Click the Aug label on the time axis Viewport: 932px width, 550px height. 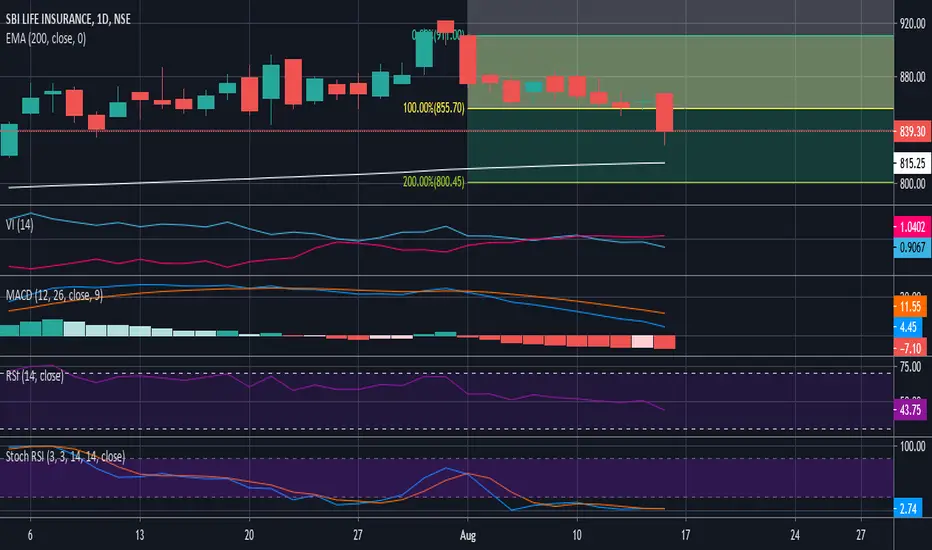point(468,535)
